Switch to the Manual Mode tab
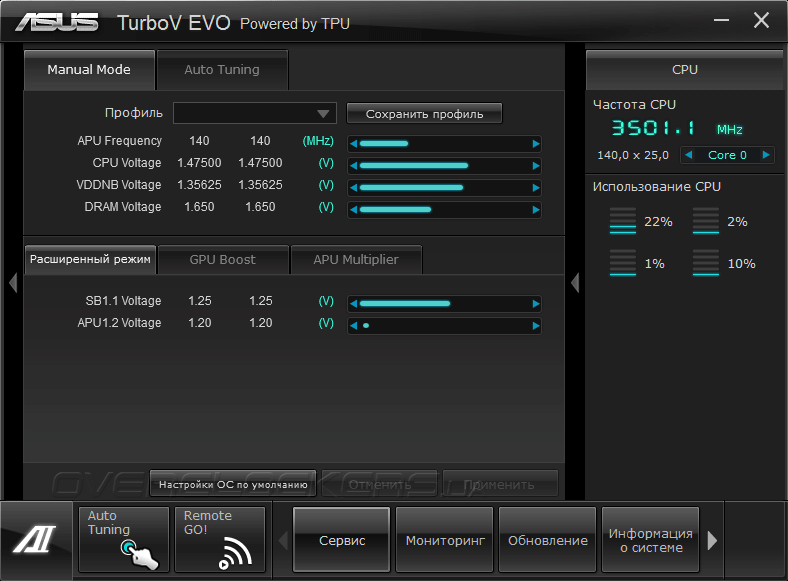This screenshot has width=788, height=581. point(89,70)
